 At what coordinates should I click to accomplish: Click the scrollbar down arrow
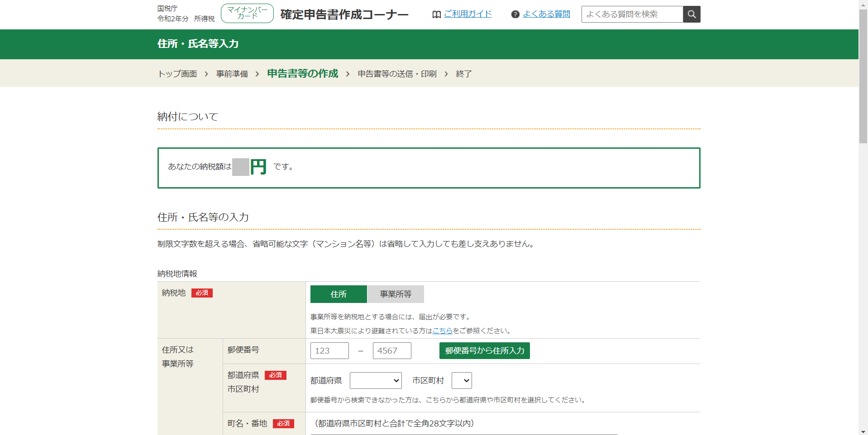863,431
